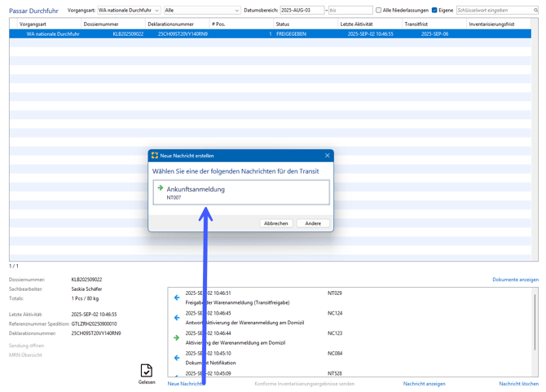
Task: Select Ankunftsanmeldung NT007 message option
Action: click(x=241, y=192)
